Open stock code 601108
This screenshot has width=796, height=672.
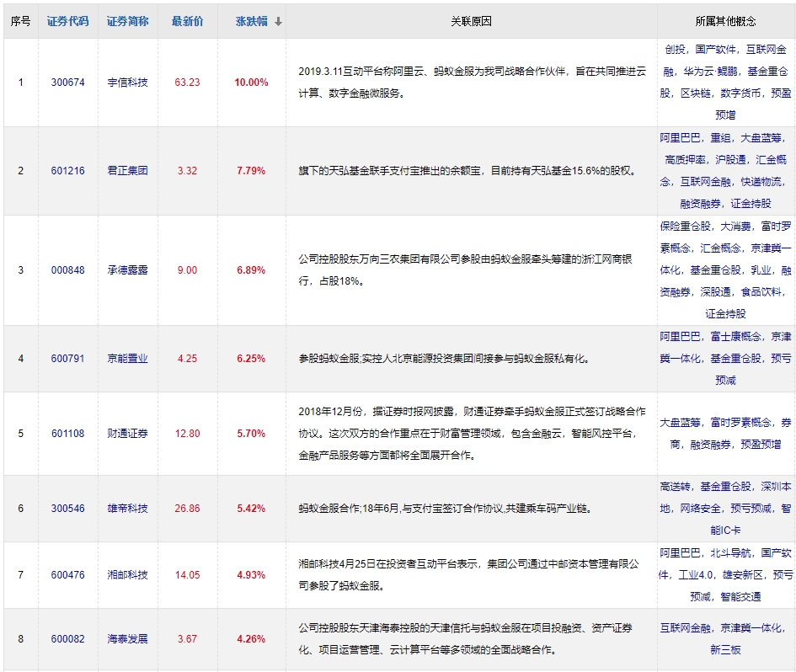tap(67, 434)
